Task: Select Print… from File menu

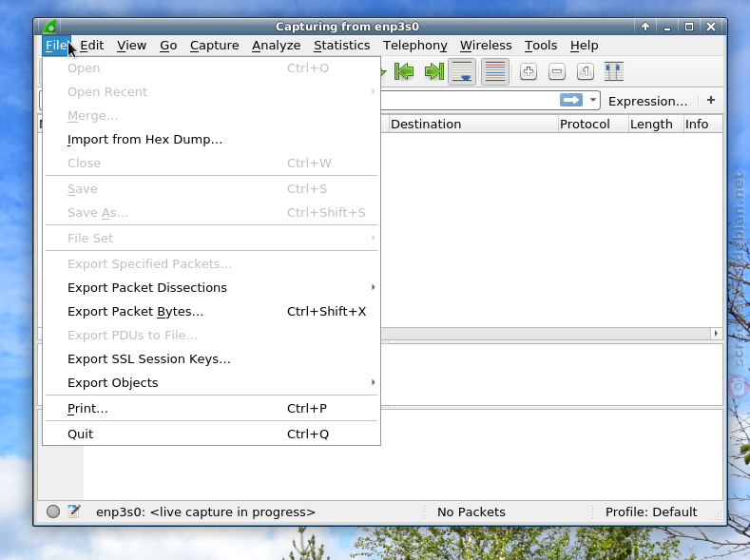Action: [211, 409]
